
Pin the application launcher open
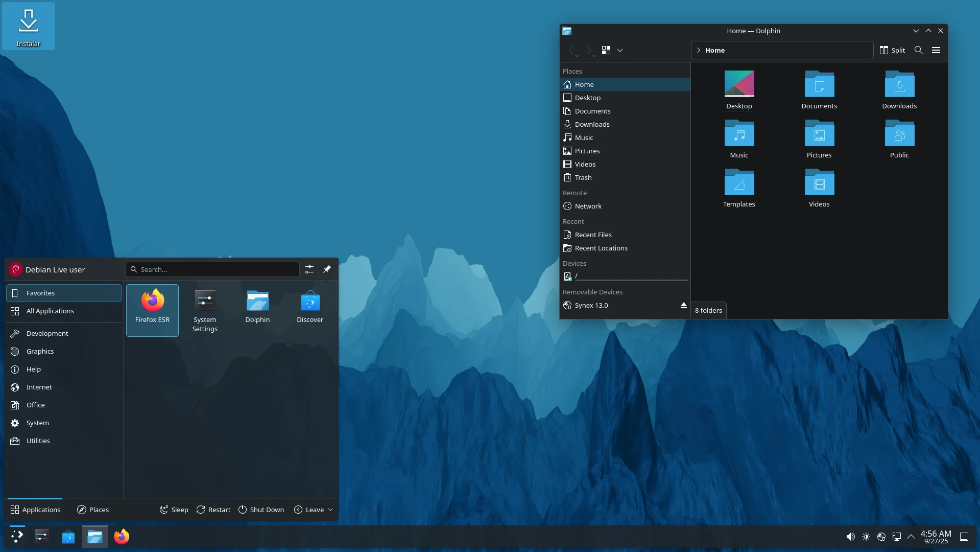coord(327,269)
